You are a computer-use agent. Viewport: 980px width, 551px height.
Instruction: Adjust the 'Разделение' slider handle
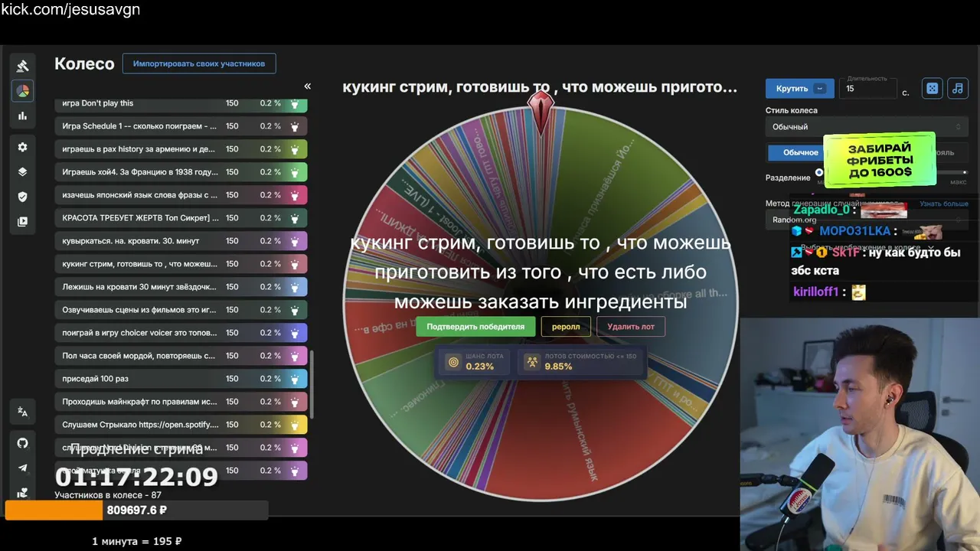click(x=819, y=173)
